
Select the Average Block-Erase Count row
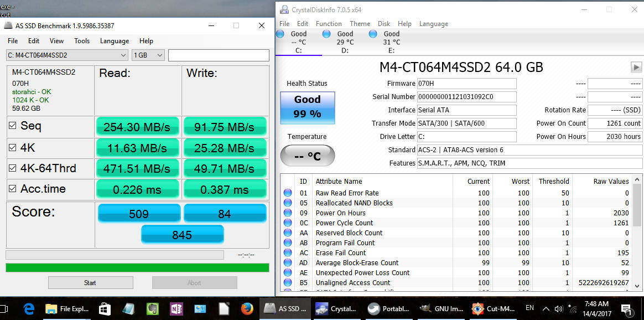pyautogui.click(x=456, y=262)
